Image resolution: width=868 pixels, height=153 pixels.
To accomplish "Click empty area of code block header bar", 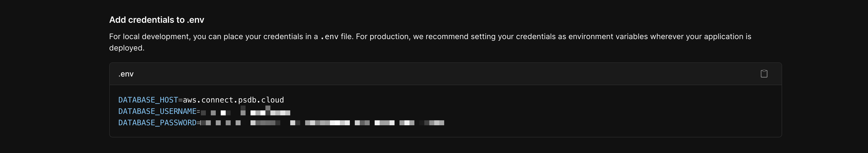I will coord(438,74).
